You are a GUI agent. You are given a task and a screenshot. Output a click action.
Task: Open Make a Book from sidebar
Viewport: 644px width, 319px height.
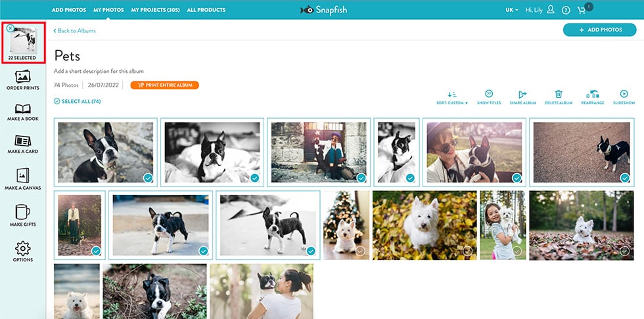pyautogui.click(x=22, y=112)
